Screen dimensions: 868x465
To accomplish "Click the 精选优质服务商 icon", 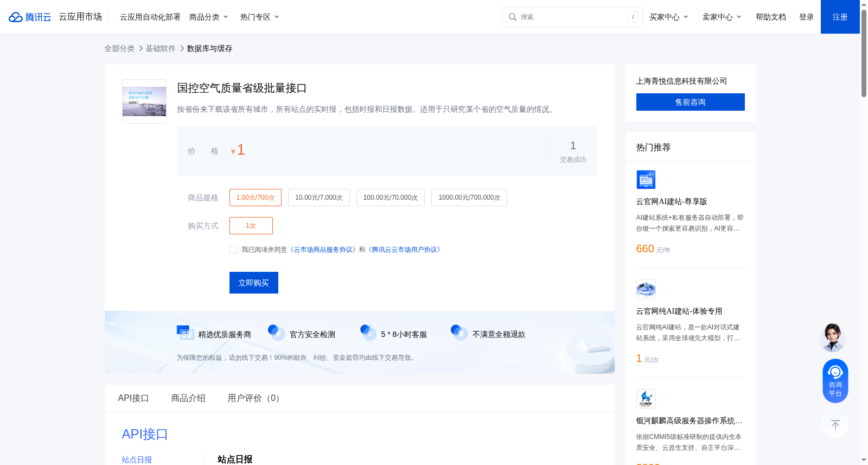I will (x=186, y=333).
